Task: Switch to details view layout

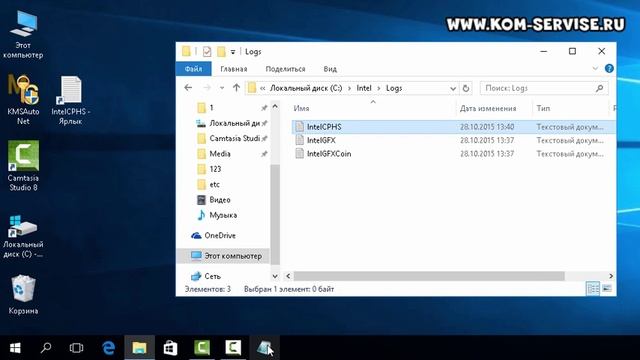Action: (x=593, y=289)
